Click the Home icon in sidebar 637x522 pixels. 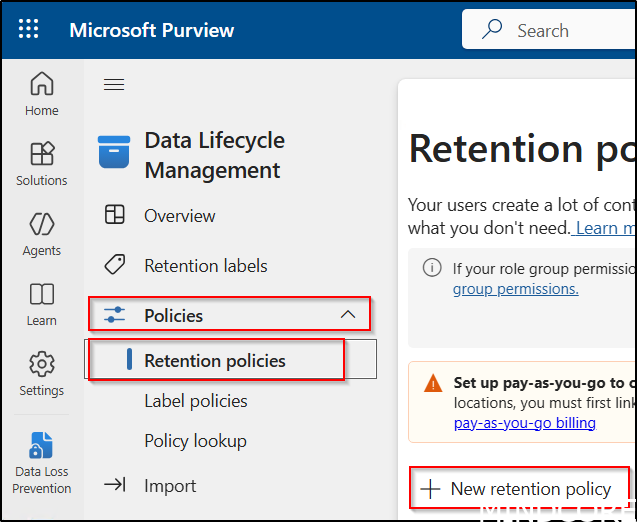tap(42, 85)
